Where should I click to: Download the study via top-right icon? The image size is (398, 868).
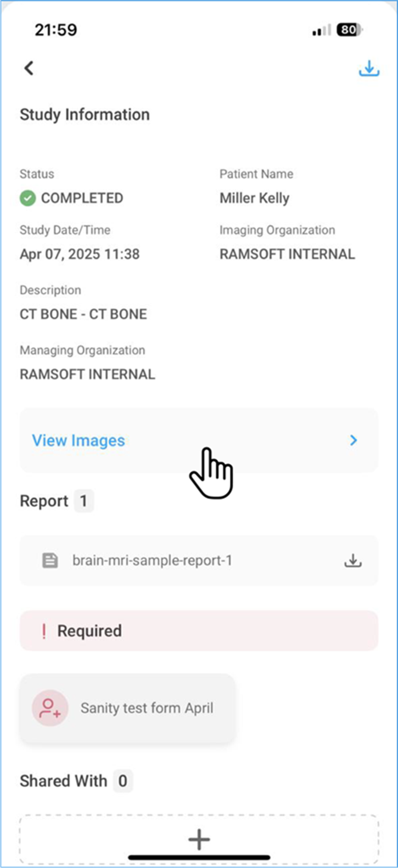[369, 68]
